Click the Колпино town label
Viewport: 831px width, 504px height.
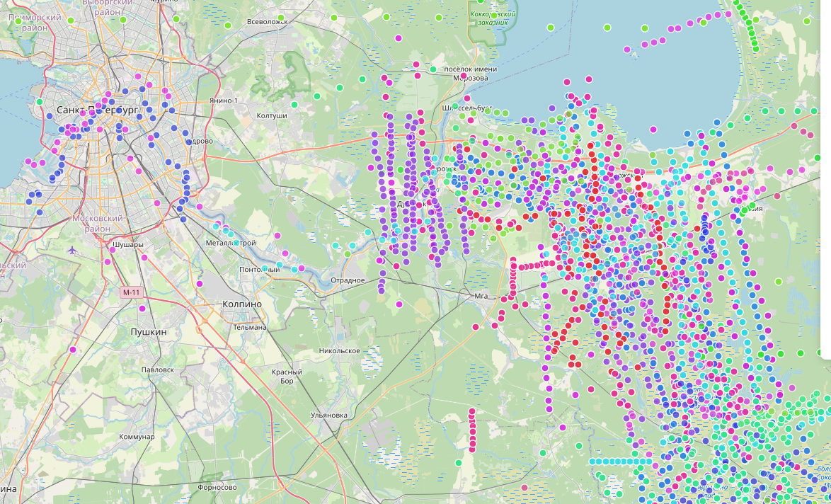[241, 304]
